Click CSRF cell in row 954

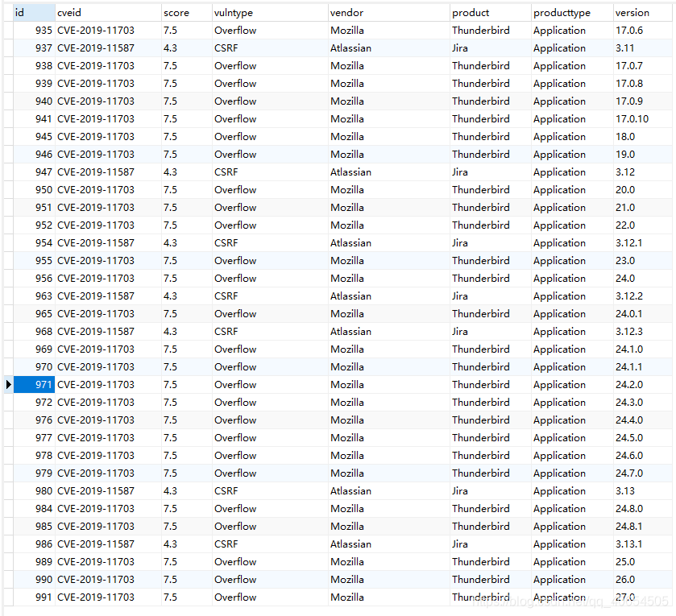point(270,243)
